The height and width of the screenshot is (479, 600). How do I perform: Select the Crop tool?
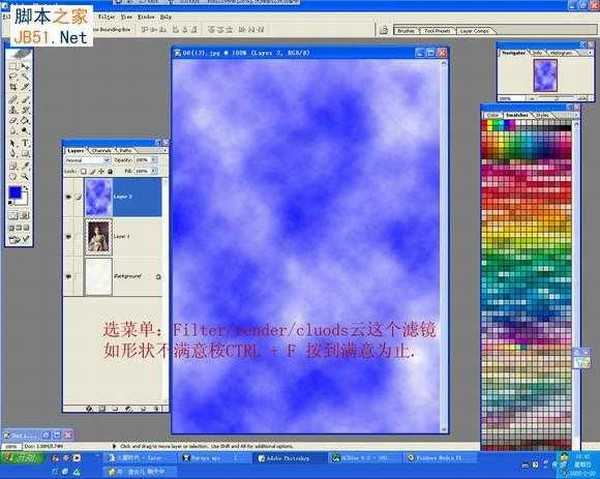13,87
